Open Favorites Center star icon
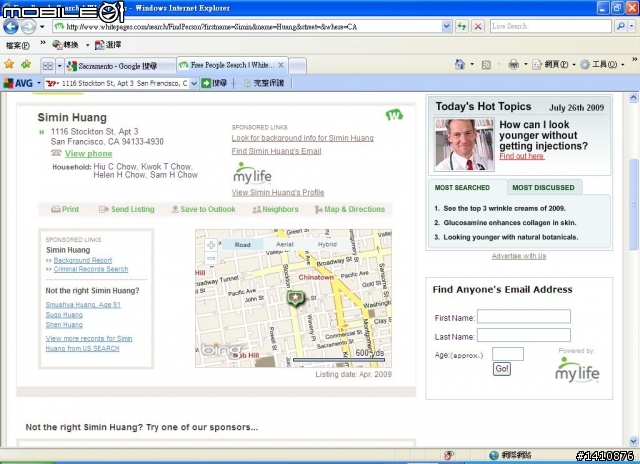The width and height of the screenshot is (640, 464). coord(9,64)
